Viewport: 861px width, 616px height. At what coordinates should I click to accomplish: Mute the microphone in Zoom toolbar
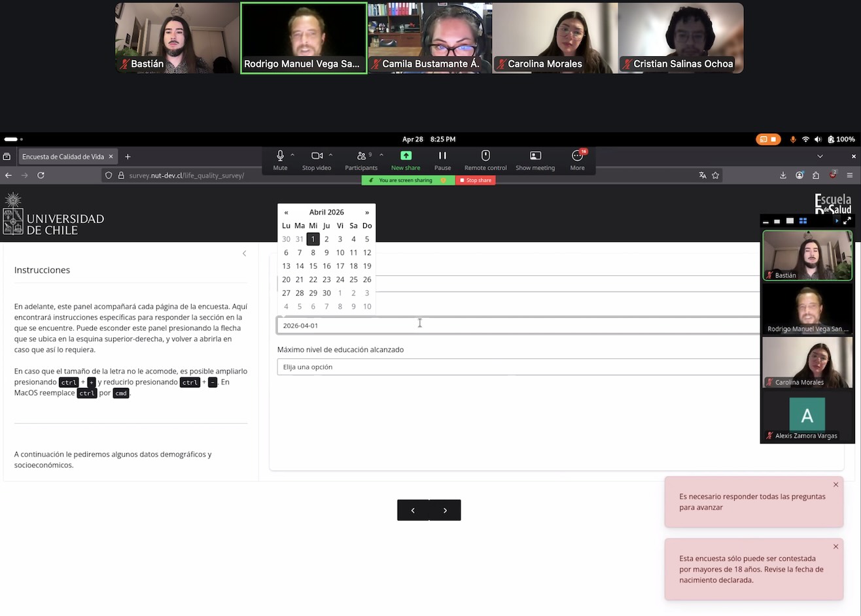[280, 156]
